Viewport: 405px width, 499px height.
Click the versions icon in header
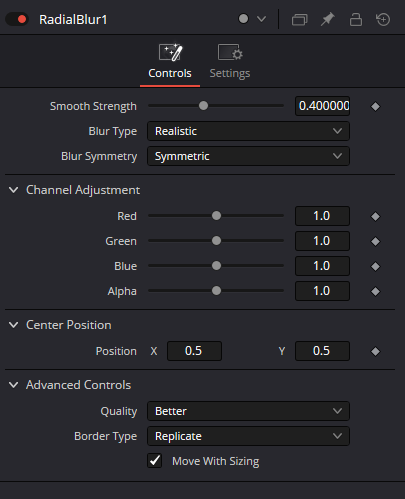pyautogui.click(x=300, y=19)
